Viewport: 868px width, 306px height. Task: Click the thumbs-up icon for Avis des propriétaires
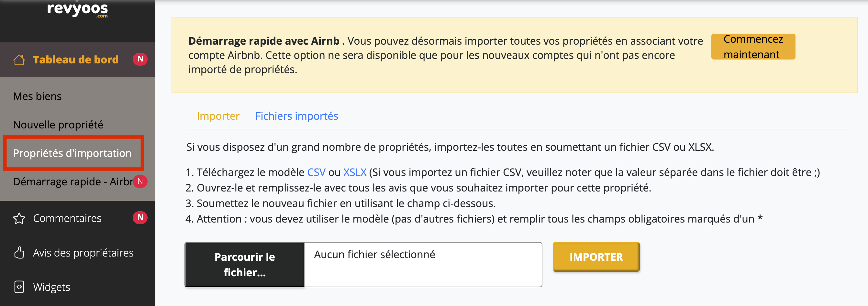point(19,253)
